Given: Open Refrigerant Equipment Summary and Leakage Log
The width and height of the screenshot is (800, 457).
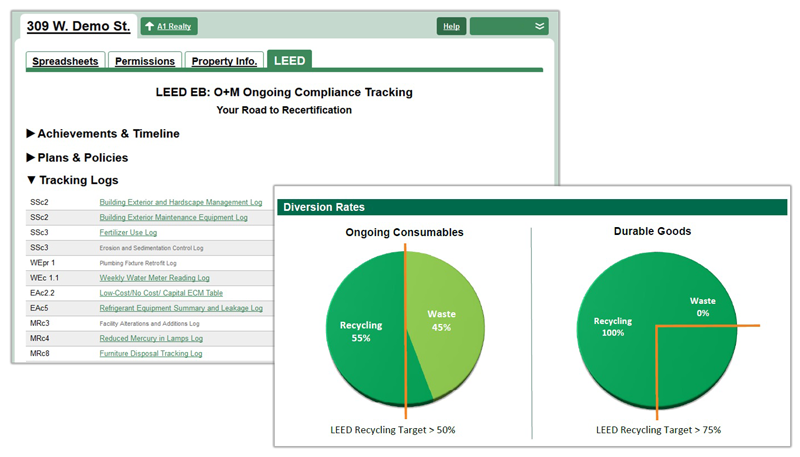Looking at the screenshot, I should (x=181, y=308).
